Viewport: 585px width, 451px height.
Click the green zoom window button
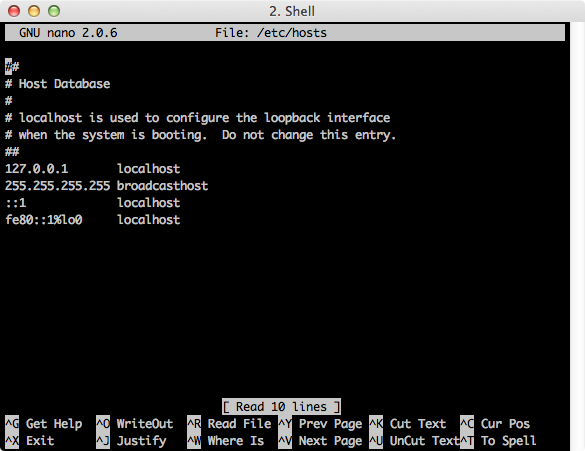54,11
